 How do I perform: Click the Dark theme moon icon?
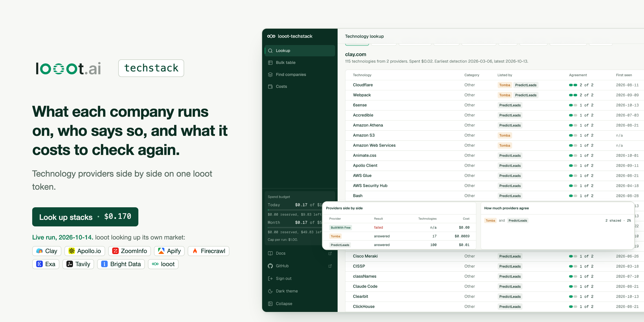coord(270,291)
